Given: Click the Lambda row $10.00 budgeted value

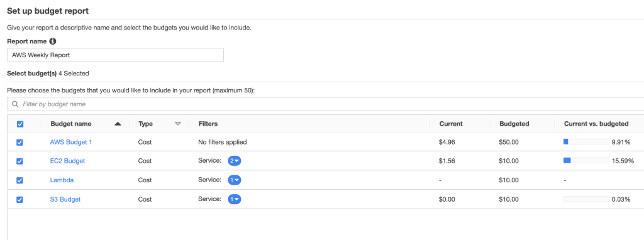Looking at the screenshot, I should 509,180.
